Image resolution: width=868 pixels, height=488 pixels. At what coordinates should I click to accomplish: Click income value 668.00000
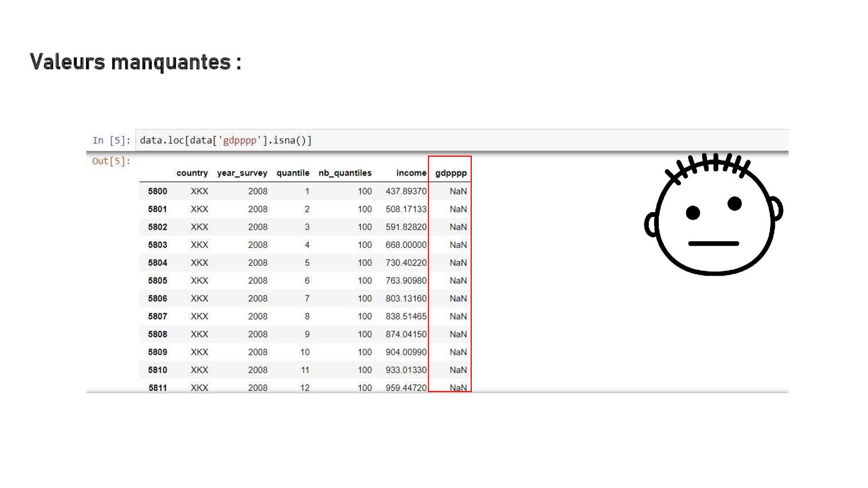click(x=406, y=245)
